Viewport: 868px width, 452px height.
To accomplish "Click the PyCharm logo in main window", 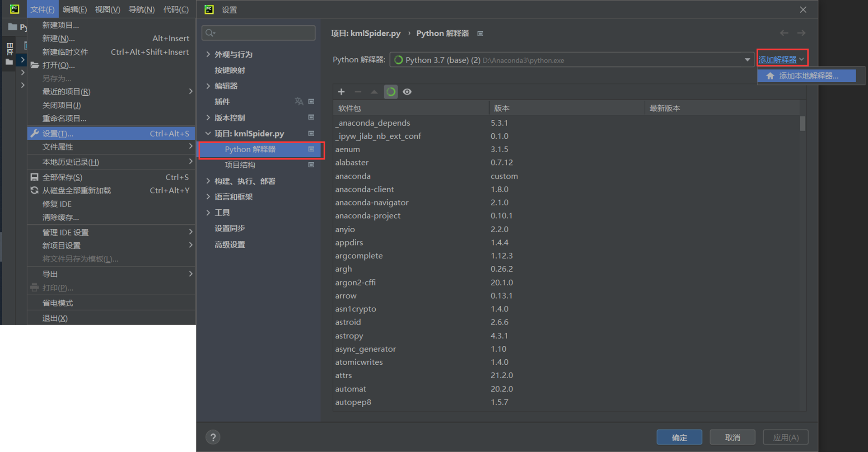I will [14, 9].
